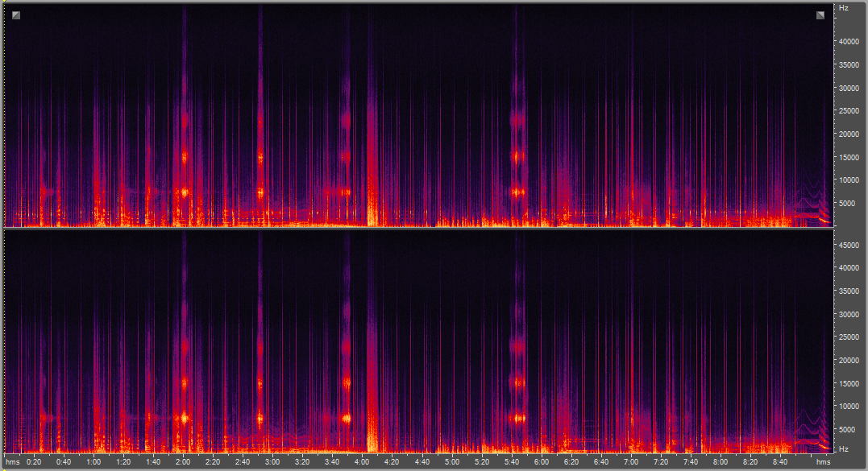Viewport: 868px width, 471px height.
Task: Select 7:00 on the time ruler
Action: tap(631, 462)
